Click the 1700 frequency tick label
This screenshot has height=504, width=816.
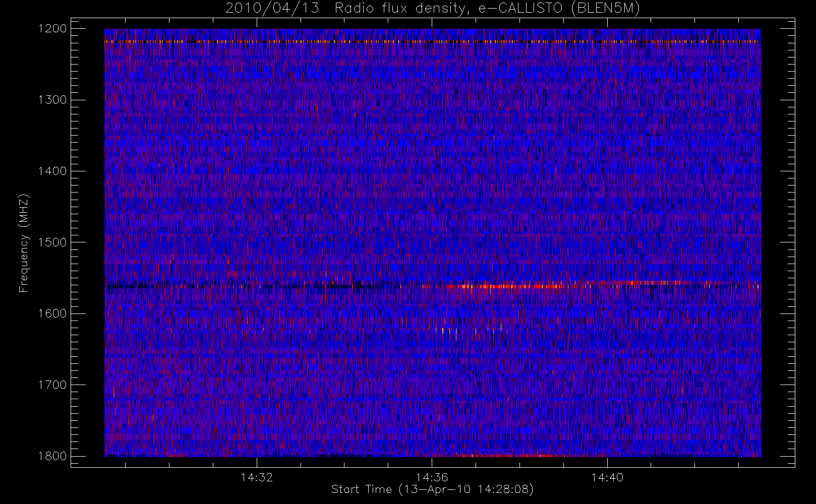(52, 385)
